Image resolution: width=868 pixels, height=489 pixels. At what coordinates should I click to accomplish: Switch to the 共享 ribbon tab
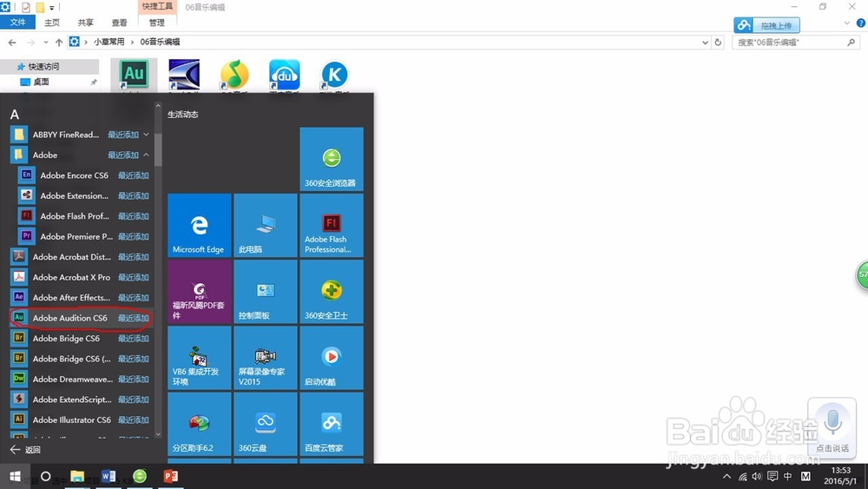pyautogui.click(x=85, y=23)
